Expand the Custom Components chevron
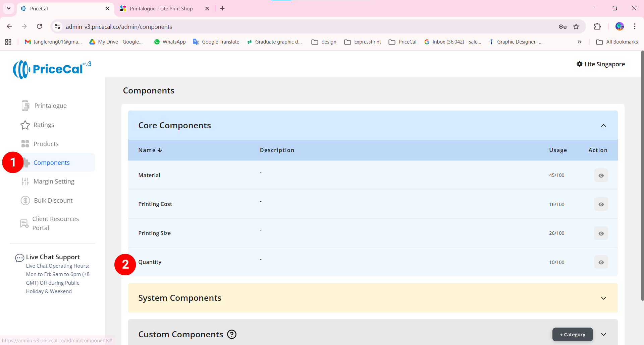Viewport: 644px width, 345px height. click(603, 334)
